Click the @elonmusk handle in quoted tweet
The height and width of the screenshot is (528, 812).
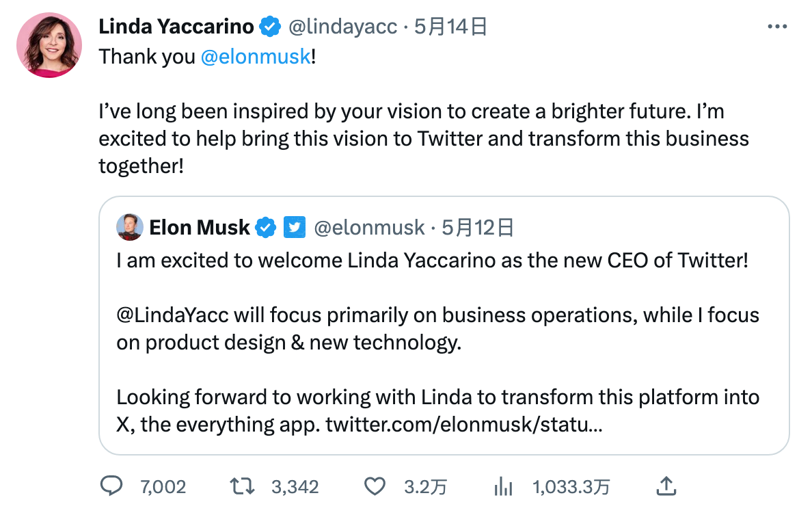(x=369, y=228)
